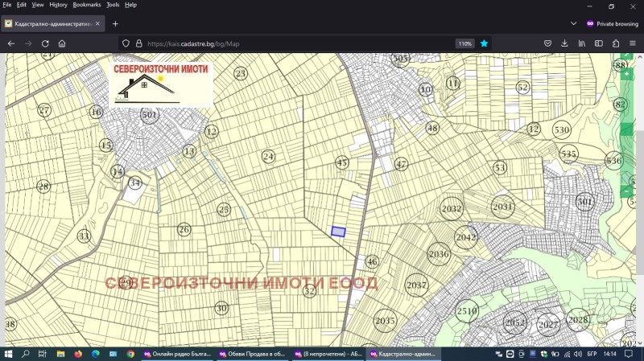644x361 pixels.
Task: Click cadastral zone label 2510
Action: pyautogui.click(x=468, y=311)
